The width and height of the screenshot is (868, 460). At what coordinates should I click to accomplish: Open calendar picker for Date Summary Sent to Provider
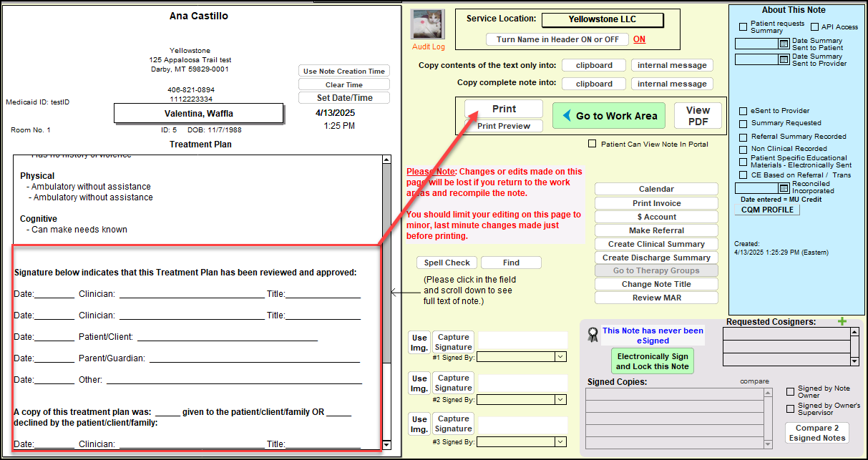pos(784,60)
